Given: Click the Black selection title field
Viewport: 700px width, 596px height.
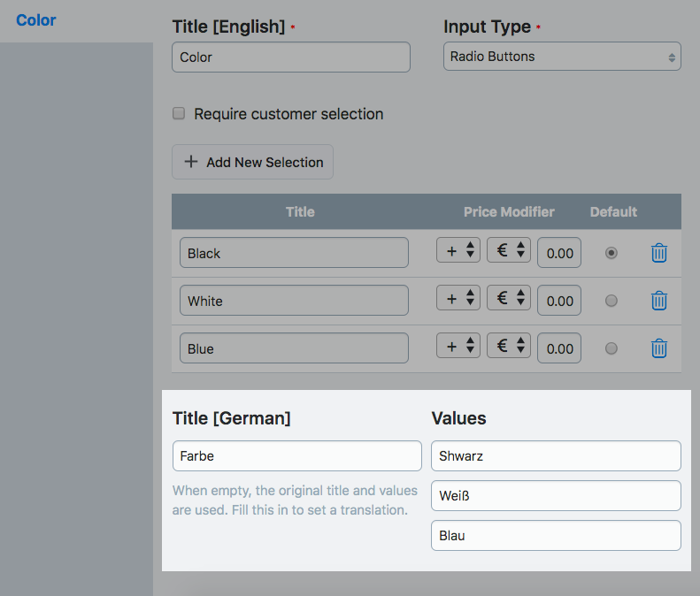Looking at the screenshot, I should (294, 253).
